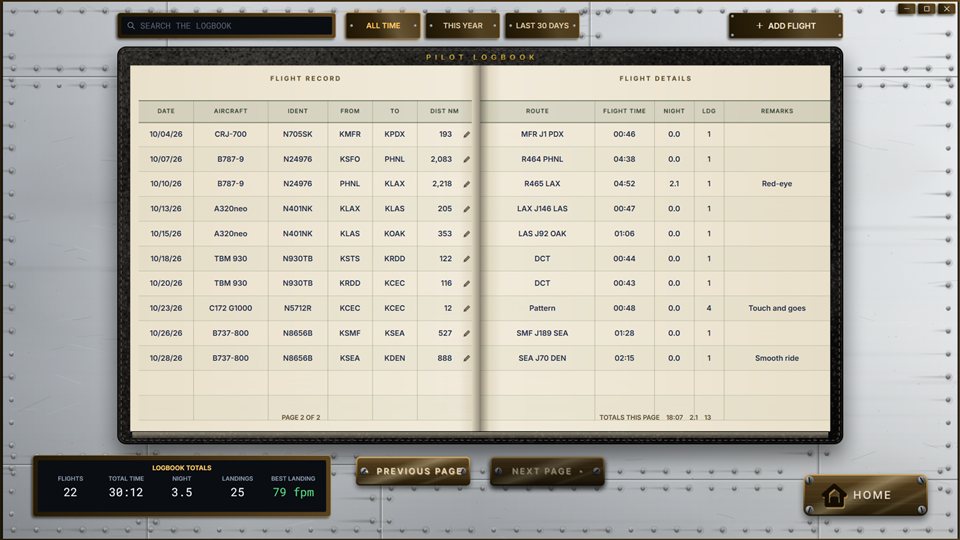Click the Next Page button
The width and height of the screenshot is (960, 540).
tap(547, 471)
